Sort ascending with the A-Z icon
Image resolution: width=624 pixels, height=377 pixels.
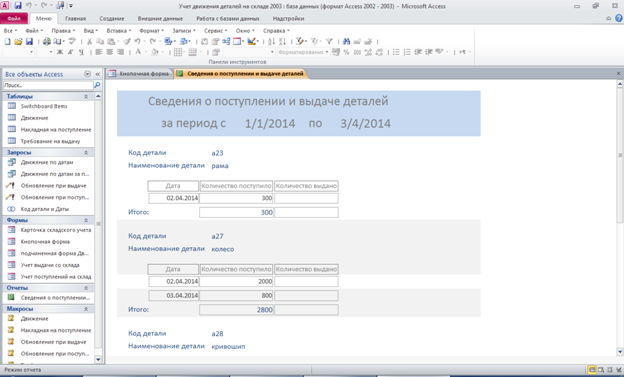click(x=271, y=41)
